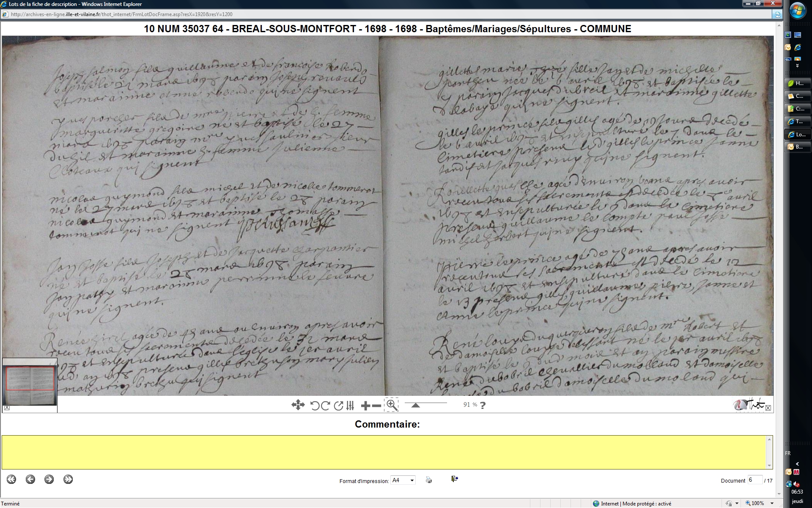812x508 pixels.
Task: Zoom out with the minus icon
Action: 376,406
